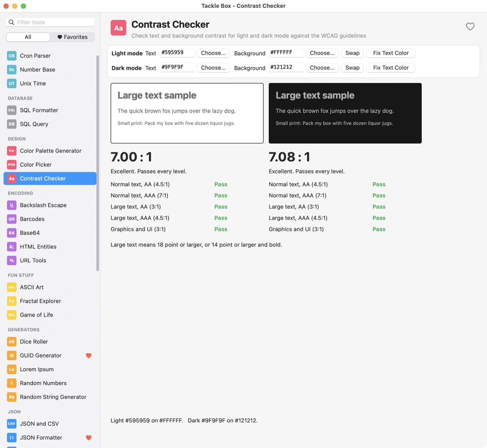Favorite Contrast Checker with heart icon
Image resolution: width=487 pixels, height=448 pixels.
(x=470, y=26)
